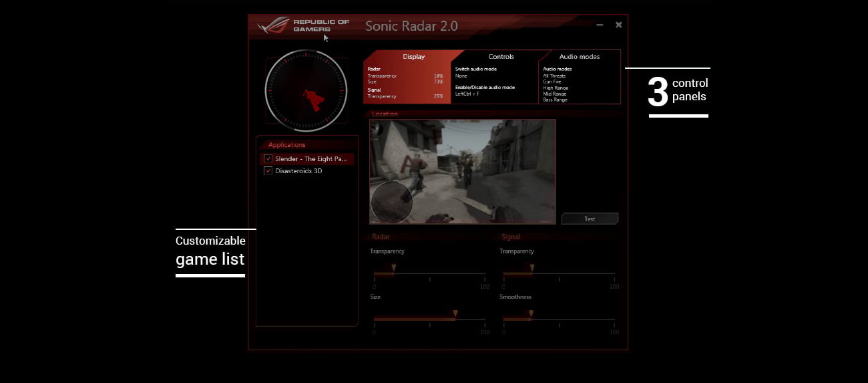The image size is (868, 383).
Task: Click the Switch audio mode label
Action: point(476,69)
